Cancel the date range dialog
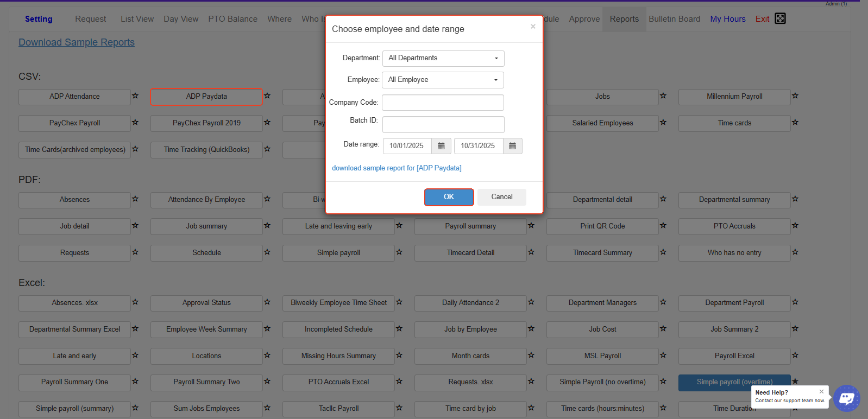The width and height of the screenshot is (868, 419). click(x=501, y=197)
